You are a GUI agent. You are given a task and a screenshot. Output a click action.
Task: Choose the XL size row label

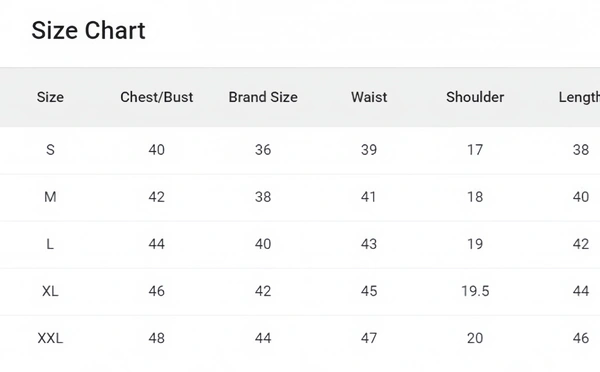[x=50, y=291]
